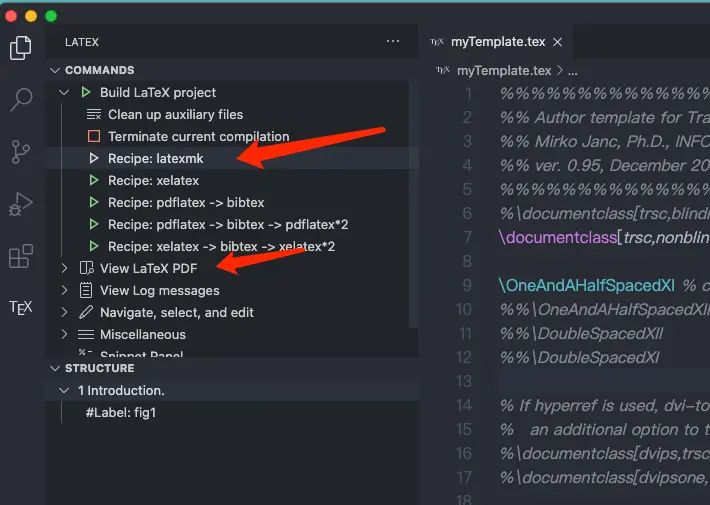Select Navigate, select, and edit label
This screenshot has height=505, width=710.
coord(177,312)
